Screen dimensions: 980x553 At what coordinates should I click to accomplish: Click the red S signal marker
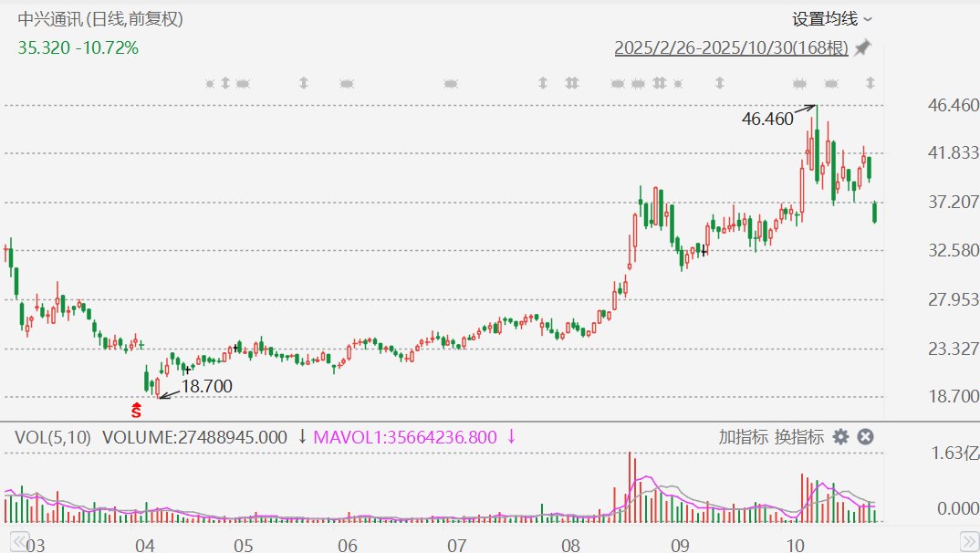tap(136, 412)
